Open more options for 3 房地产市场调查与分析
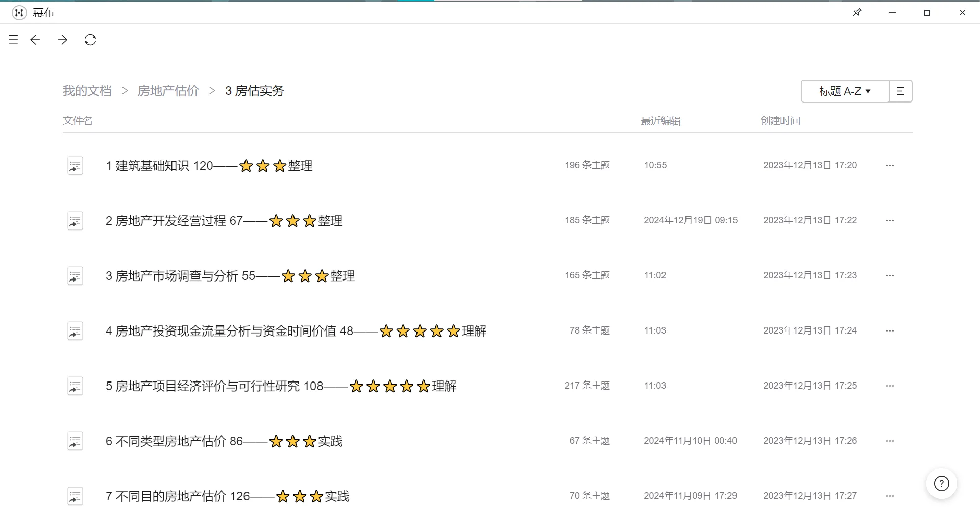 coord(890,275)
